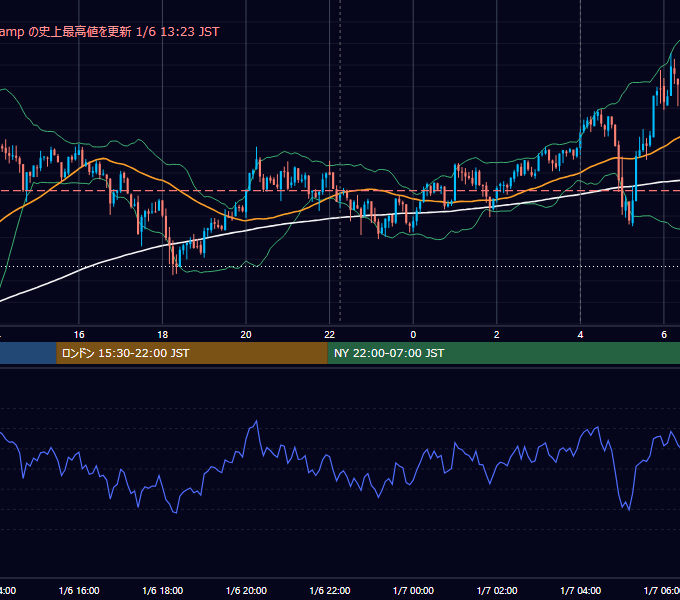Click the 1/7 04:00 date label
This screenshot has width=680, height=600.
[581, 591]
